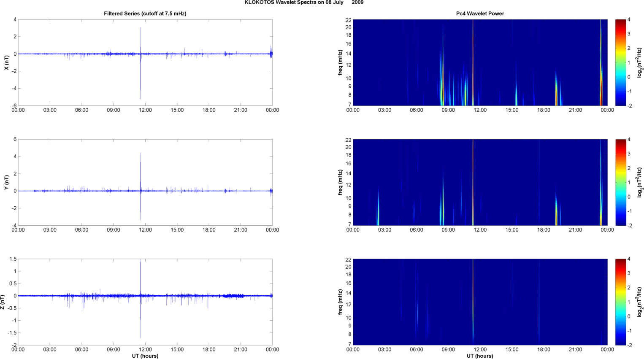Click the large spike in the X series plot

coord(141,63)
